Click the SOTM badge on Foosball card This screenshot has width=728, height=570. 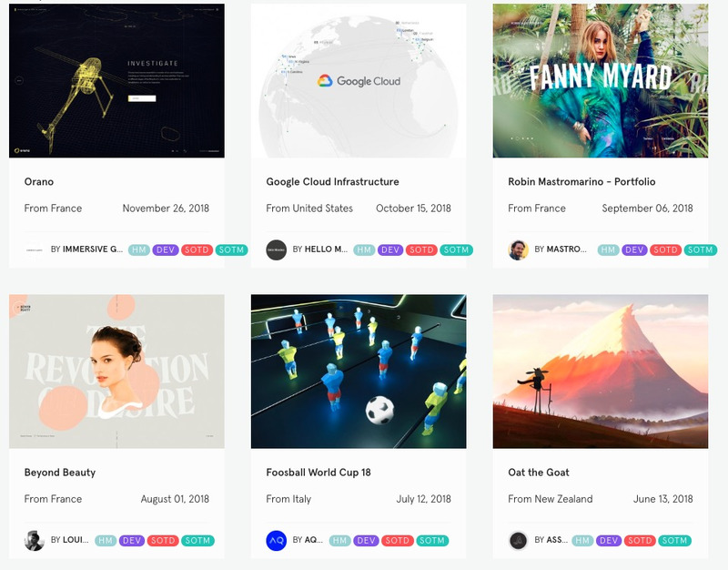(x=432, y=541)
